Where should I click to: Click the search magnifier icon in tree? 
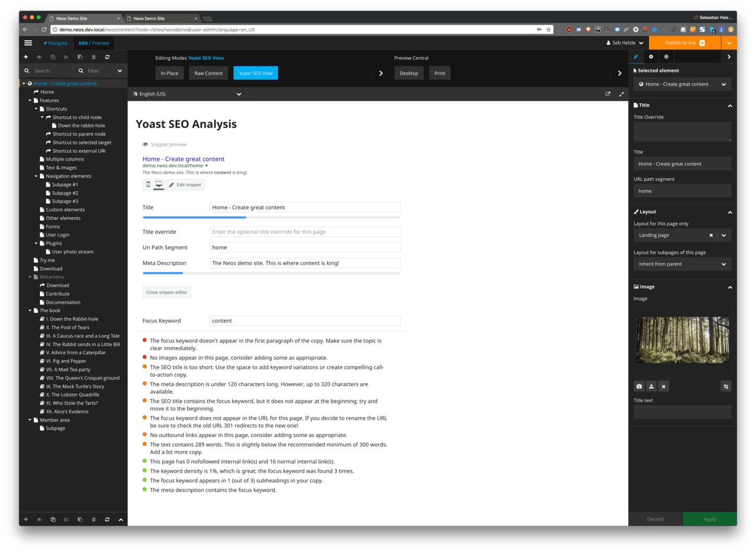tap(27, 71)
